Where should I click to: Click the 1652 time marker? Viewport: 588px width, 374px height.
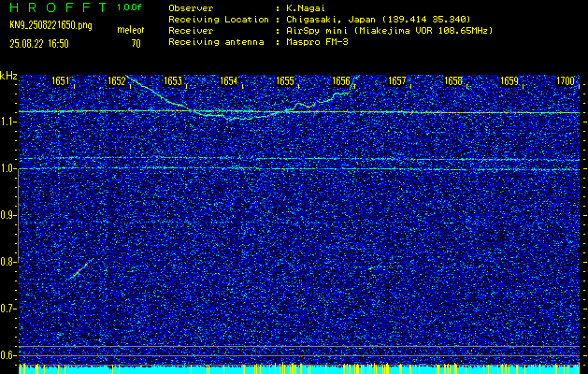tap(116, 81)
